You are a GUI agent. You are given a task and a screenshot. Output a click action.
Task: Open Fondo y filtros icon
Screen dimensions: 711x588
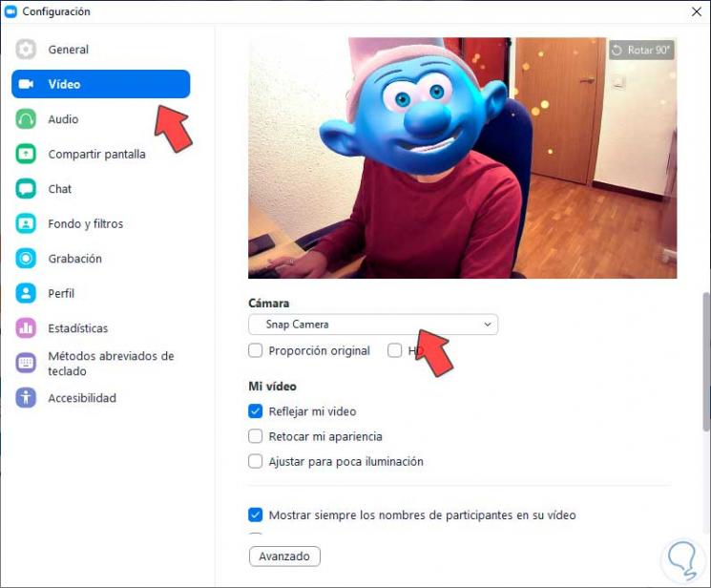[26, 223]
